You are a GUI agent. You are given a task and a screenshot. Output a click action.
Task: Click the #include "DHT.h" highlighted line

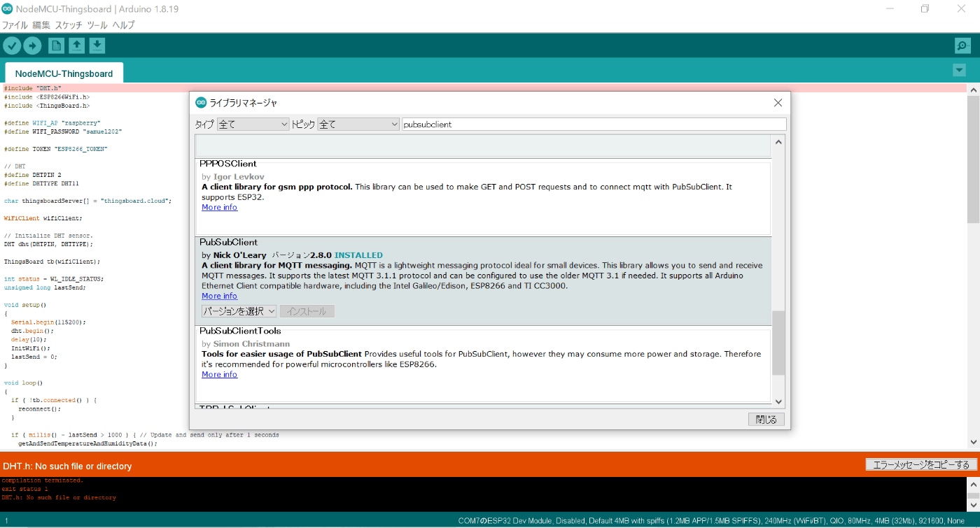[x=483, y=88]
